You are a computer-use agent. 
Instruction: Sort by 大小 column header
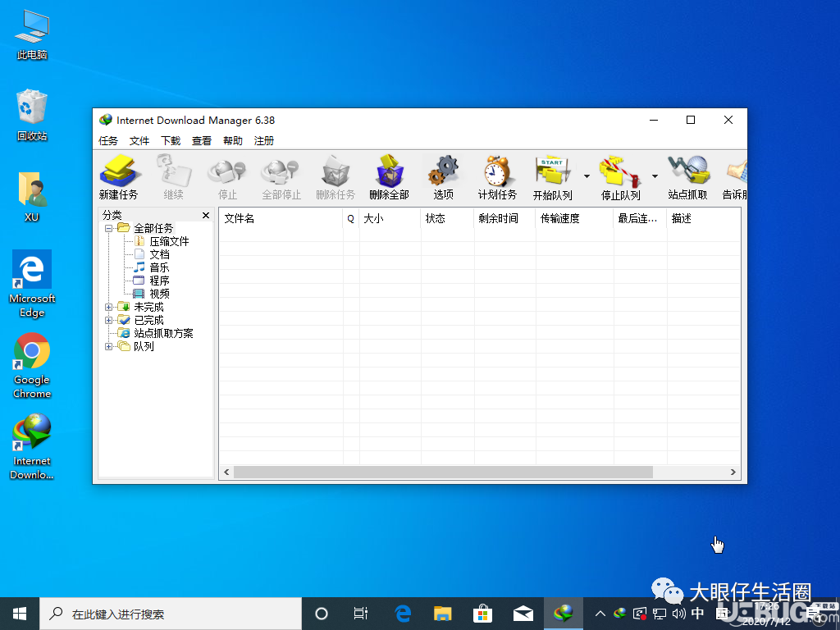390,218
